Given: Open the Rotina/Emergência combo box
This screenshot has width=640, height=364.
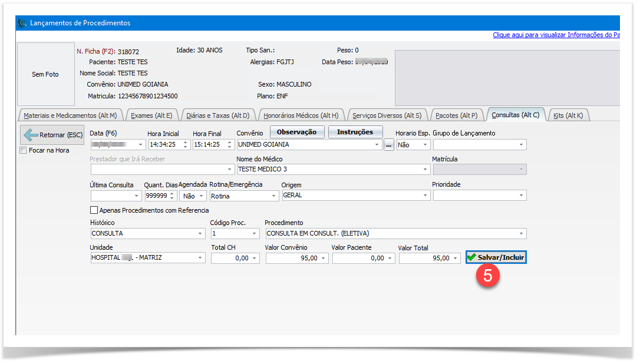Looking at the screenshot, I should click(x=273, y=196).
